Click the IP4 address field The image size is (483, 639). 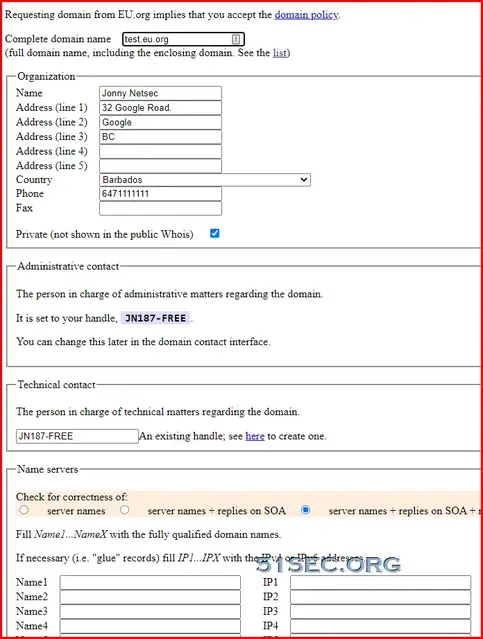click(381, 626)
